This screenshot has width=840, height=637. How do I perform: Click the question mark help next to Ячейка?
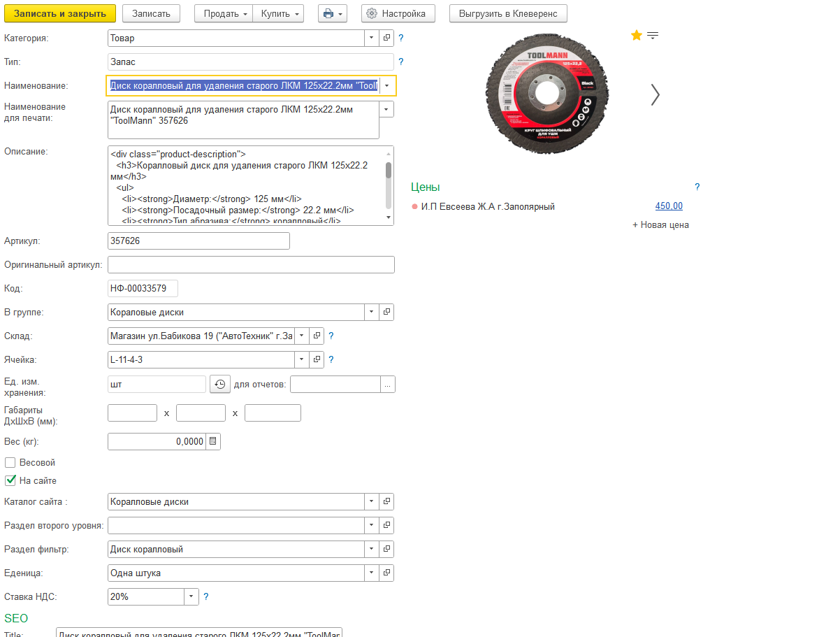(x=331, y=359)
